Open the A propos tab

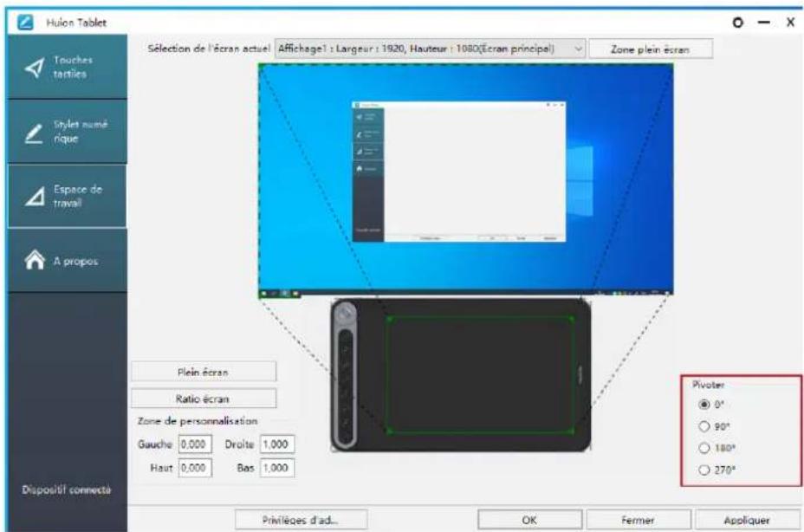point(68,261)
